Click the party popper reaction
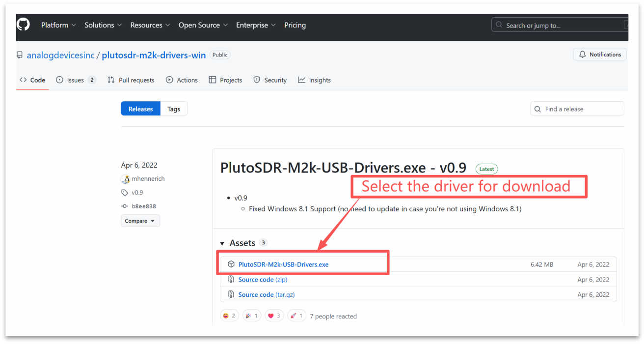This screenshot has height=344, width=644. tap(252, 316)
